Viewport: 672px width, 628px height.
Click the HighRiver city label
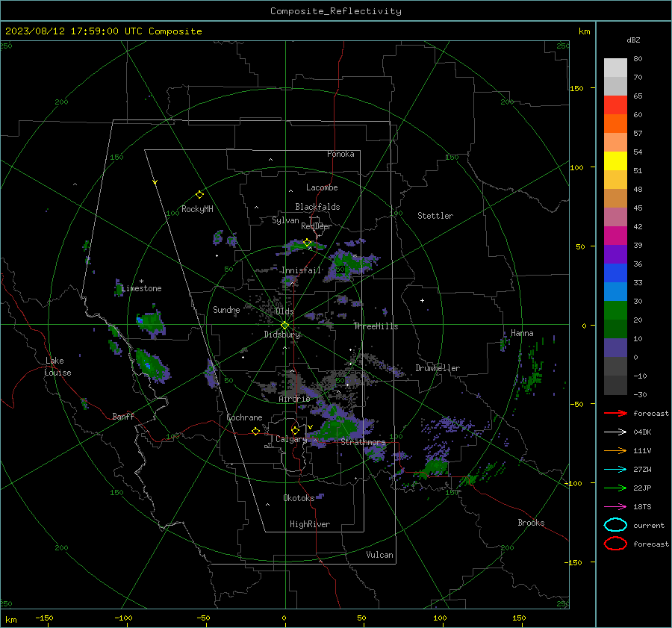309,524
